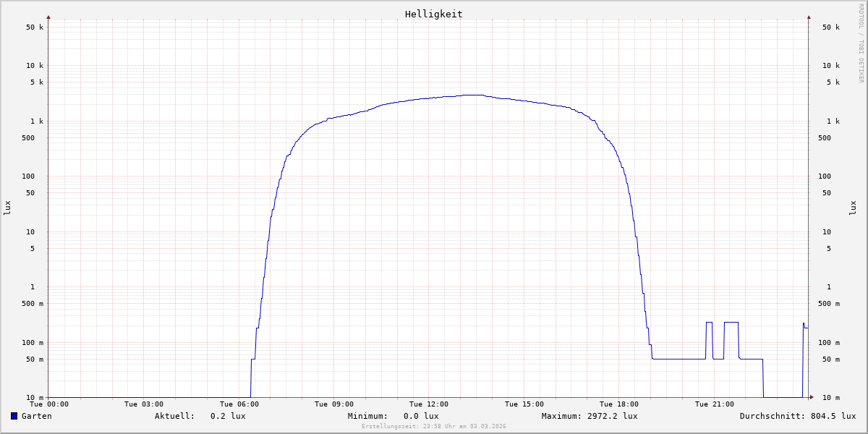The height and width of the screenshot is (434, 868).
Task: Click the Helligkeit chart title
Action: [433, 14]
